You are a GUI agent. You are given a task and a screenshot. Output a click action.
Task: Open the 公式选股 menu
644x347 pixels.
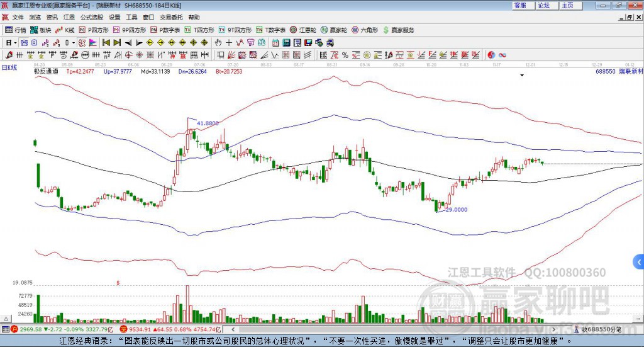pos(92,17)
